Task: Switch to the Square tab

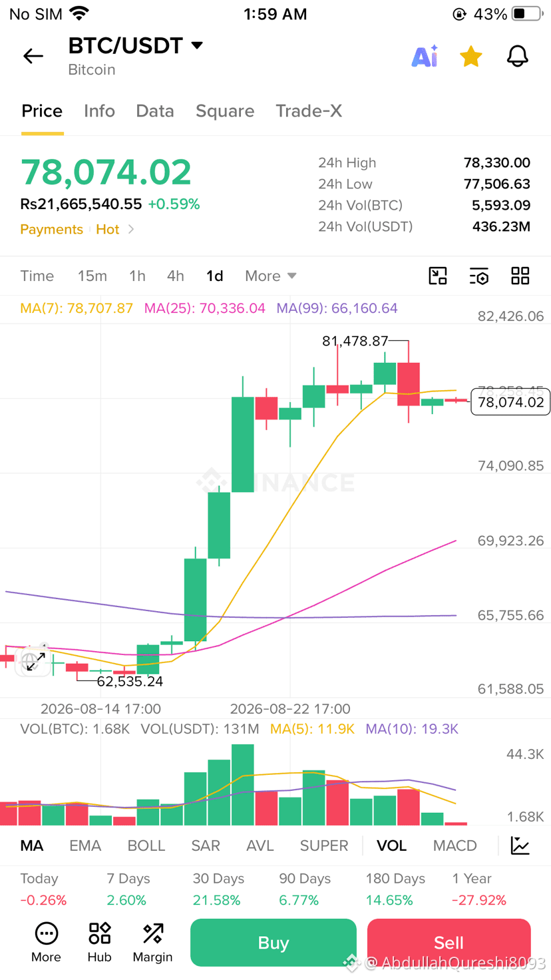Action: [x=225, y=111]
